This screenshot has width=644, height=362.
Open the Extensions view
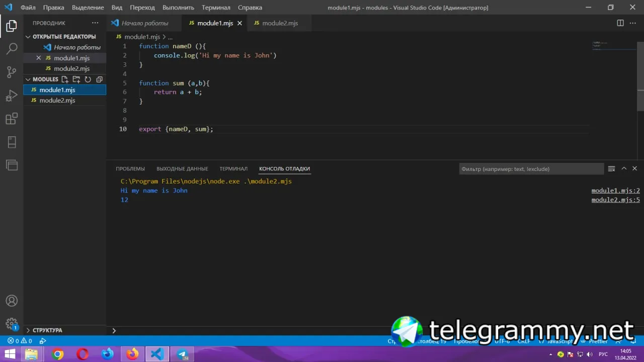point(12,119)
